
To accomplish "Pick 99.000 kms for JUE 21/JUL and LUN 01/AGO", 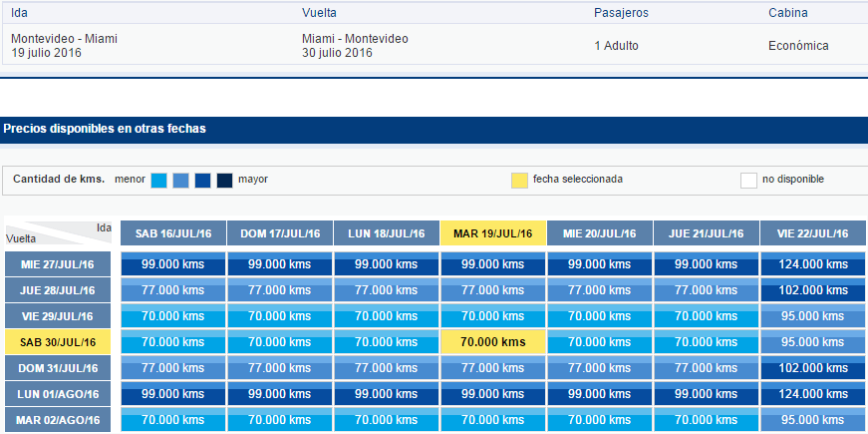I will click(x=707, y=394).
